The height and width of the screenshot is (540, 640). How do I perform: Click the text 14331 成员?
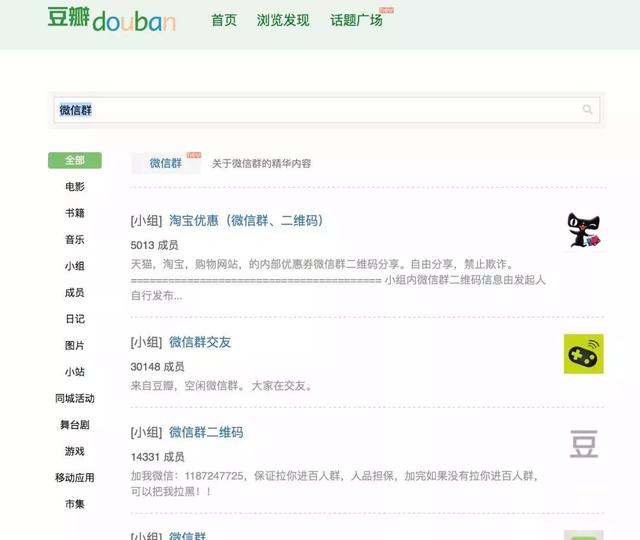[x=157, y=457]
